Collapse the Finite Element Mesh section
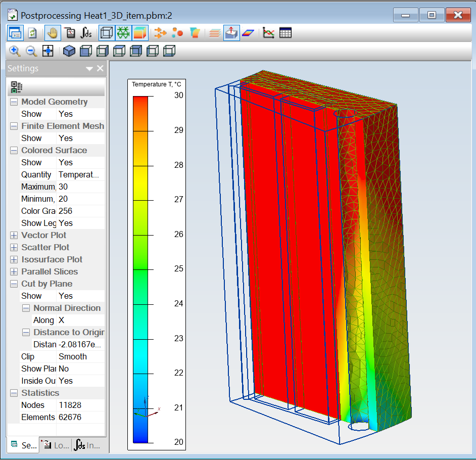Viewport: 476px width, 460px height. tap(14, 126)
